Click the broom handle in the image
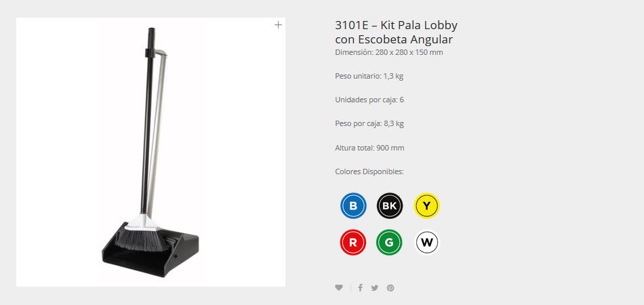 tap(148, 123)
